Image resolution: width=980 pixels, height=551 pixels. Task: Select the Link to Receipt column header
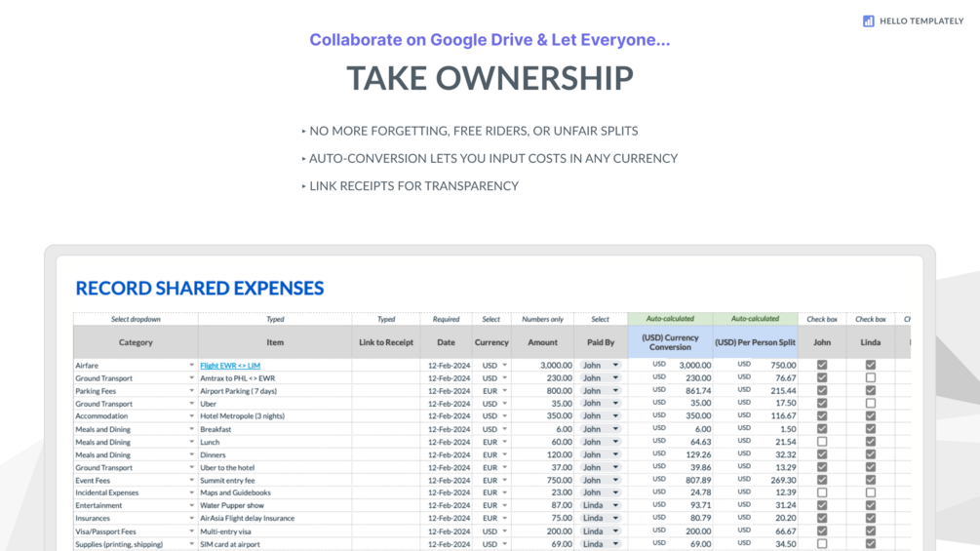coord(386,342)
